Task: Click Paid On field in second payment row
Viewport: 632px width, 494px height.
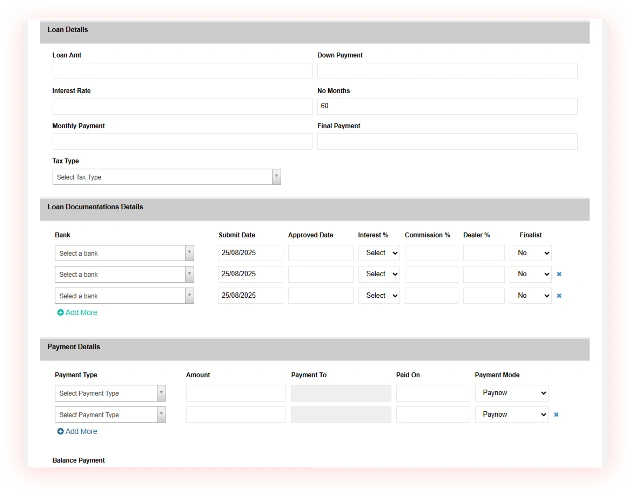Action: pos(433,415)
